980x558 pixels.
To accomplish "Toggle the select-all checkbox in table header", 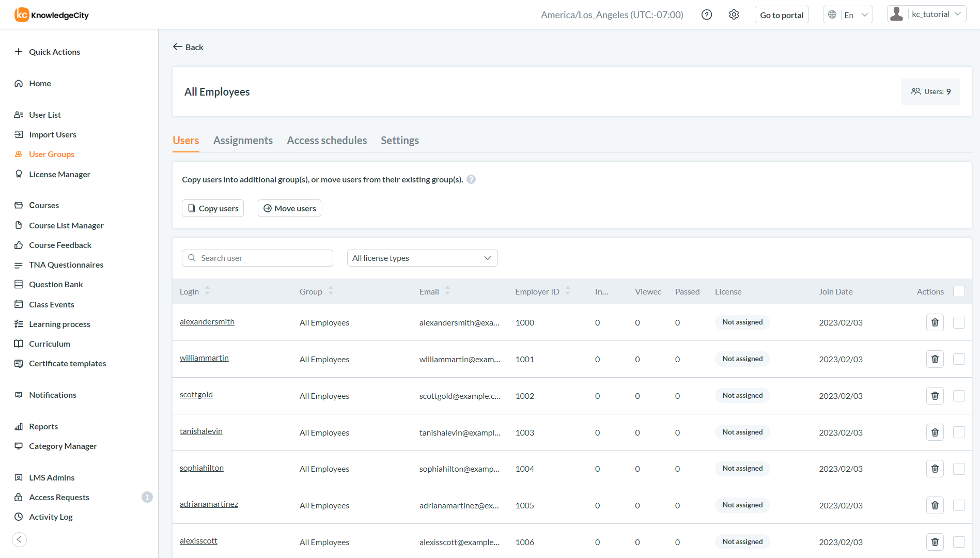I will pyautogui.click(x=959, y=291).
